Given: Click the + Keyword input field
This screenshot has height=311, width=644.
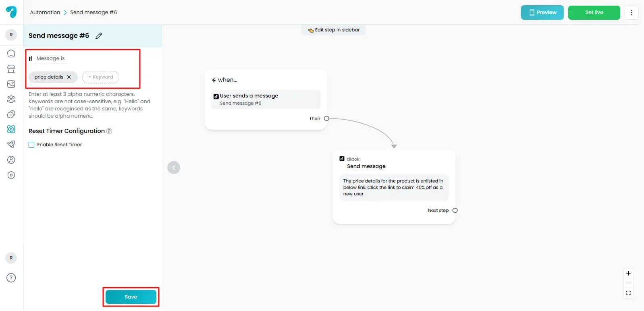Looking at the screenshot, I should click(101, 77).
